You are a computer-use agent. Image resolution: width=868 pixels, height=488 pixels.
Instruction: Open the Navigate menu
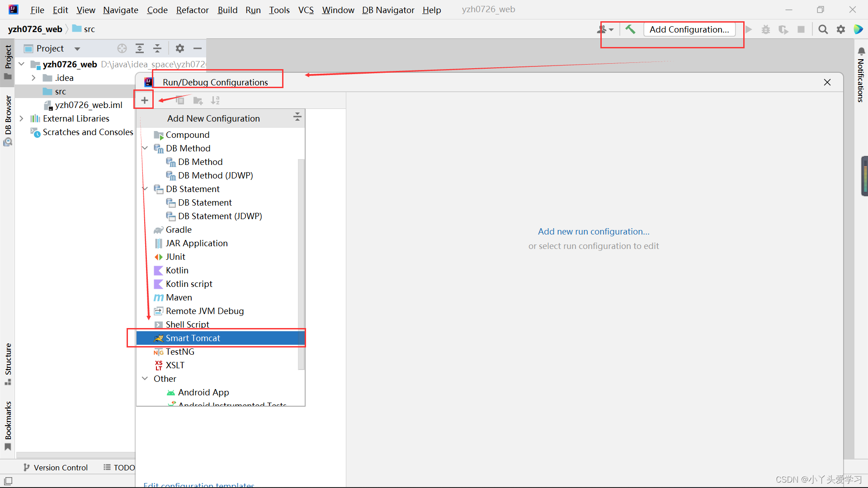coord(121,10)
